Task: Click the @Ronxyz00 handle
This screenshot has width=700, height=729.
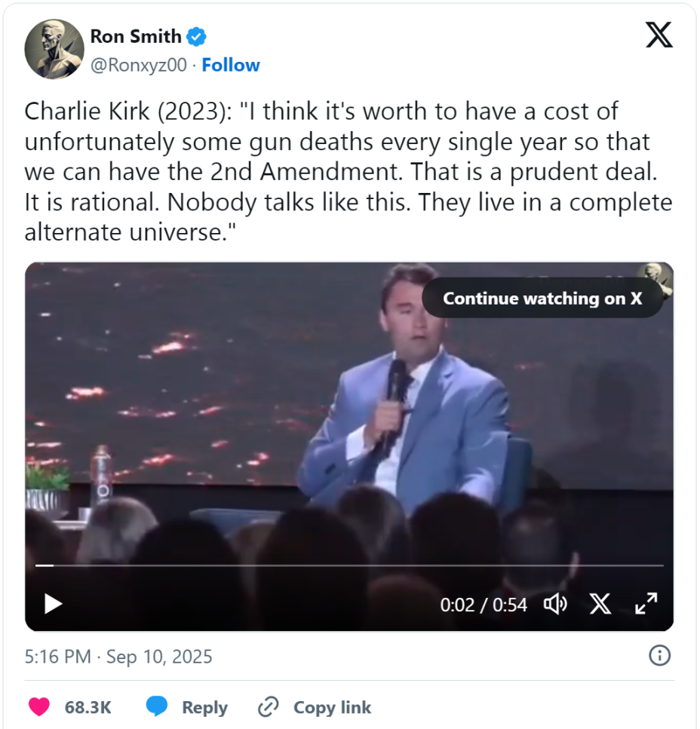Action: pos(138,66)
